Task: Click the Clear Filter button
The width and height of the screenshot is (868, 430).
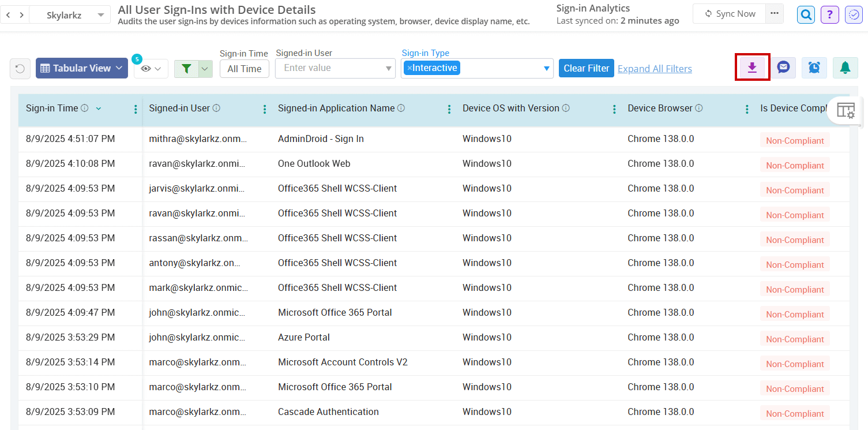Action: (586, 68)
